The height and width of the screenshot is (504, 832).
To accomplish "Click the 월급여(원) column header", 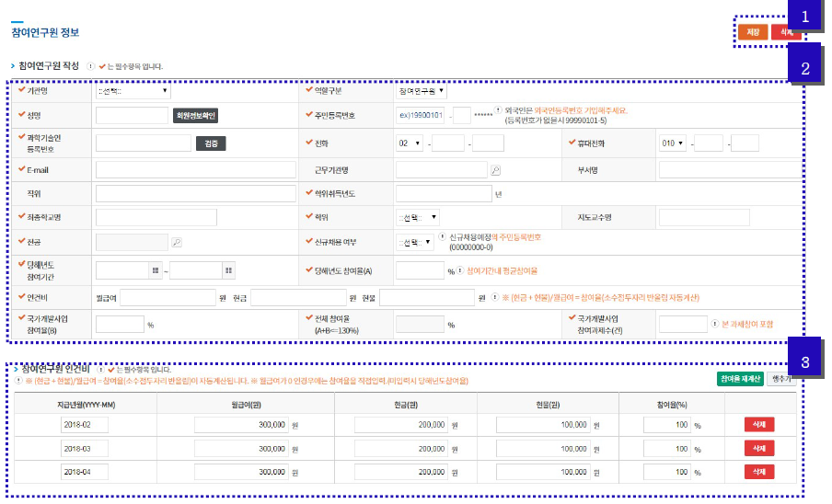I will point(246,405).
